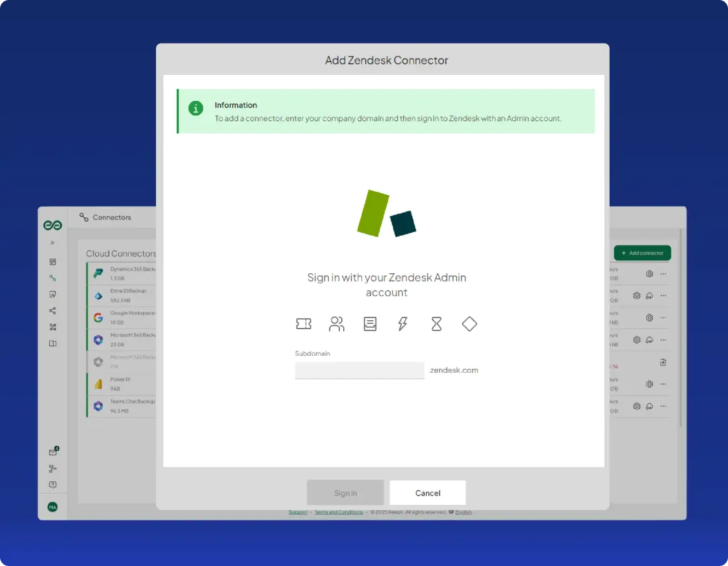Open the monitoring chart icon in the sidebar
The image size is (728, 566).
[53, 294]
